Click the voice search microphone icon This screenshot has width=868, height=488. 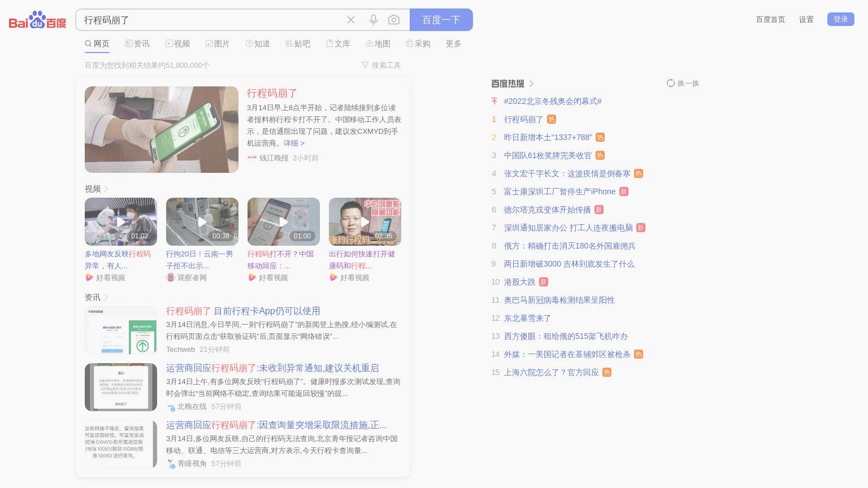(374, 20)
